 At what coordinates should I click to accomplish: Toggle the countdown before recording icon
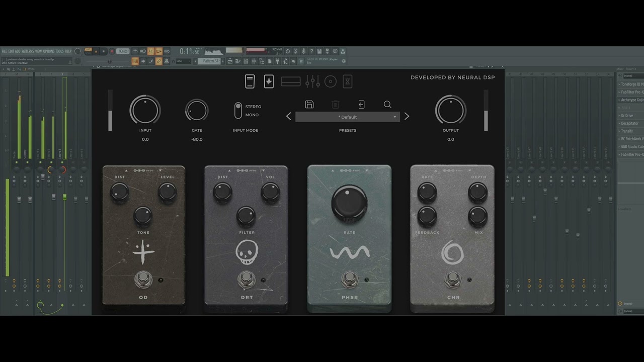click(150, 51)
